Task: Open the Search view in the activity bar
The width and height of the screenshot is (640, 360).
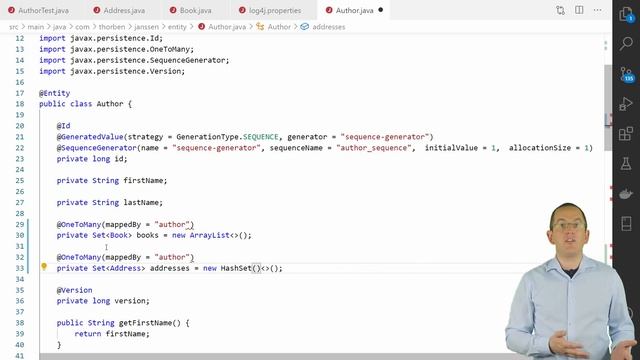Action: (x=626, y=43)
